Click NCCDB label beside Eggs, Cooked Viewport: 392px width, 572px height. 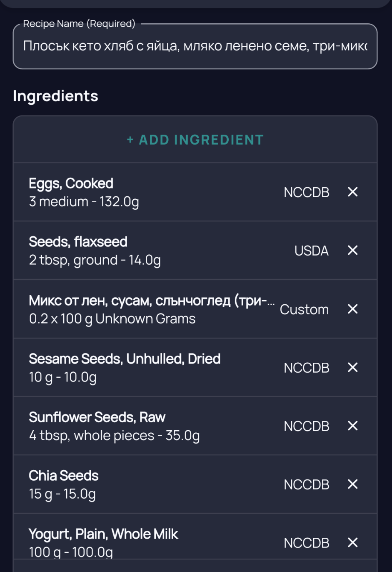coord(307,193)
